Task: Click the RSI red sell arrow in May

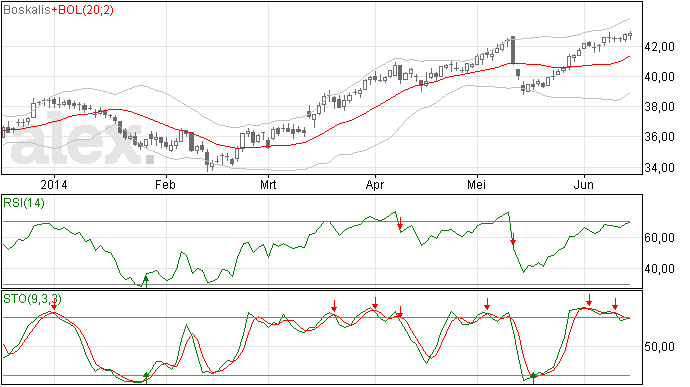Action: tap(513, 239)
